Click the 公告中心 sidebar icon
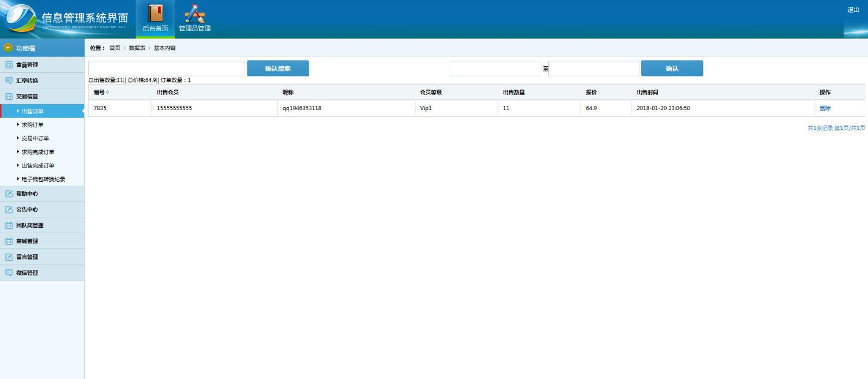This screenshot has height=379, width=868. [x=9, y=209]
